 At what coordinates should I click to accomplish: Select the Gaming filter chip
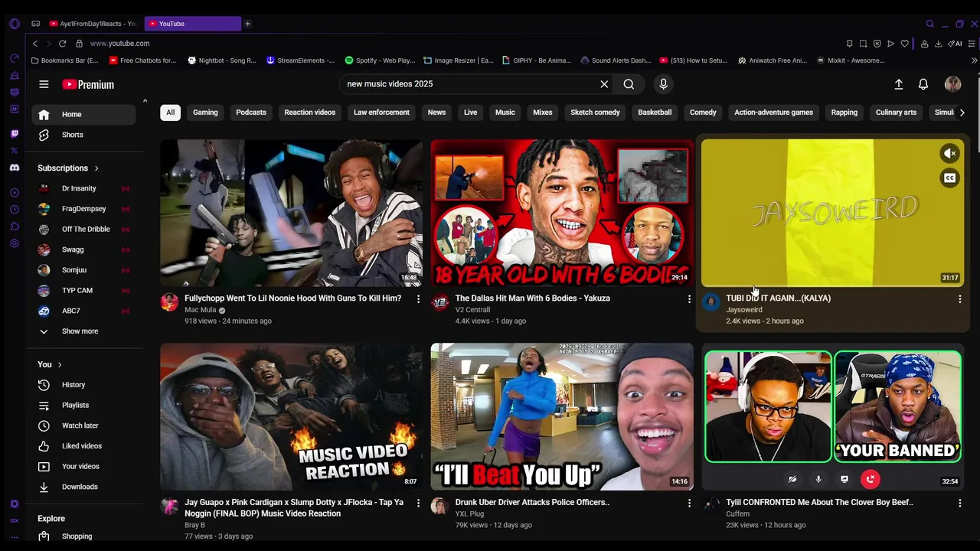point(205,112)
